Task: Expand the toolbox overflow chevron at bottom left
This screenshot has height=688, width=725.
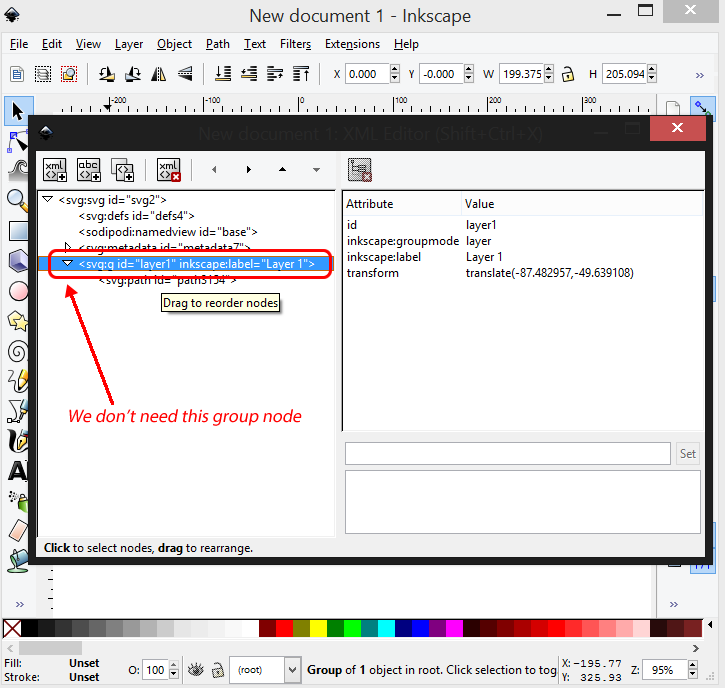Action: pyautogui.click(x=19, y=604)
